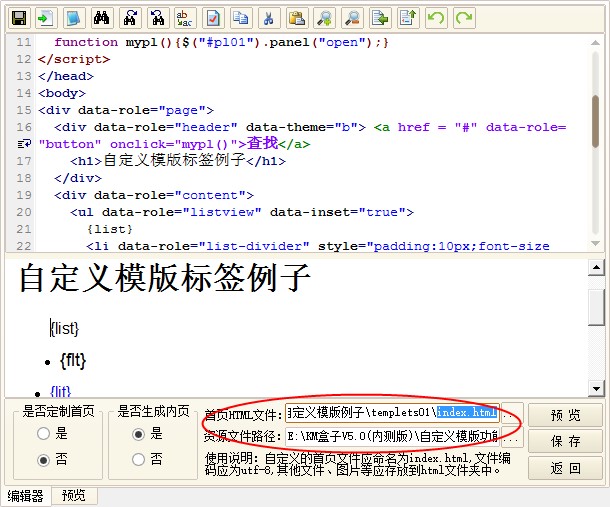Image resolution: width=610 pixels, height=507 pixels.
Task: Open Find with the binoculars icon
Action: coord(102,18)
